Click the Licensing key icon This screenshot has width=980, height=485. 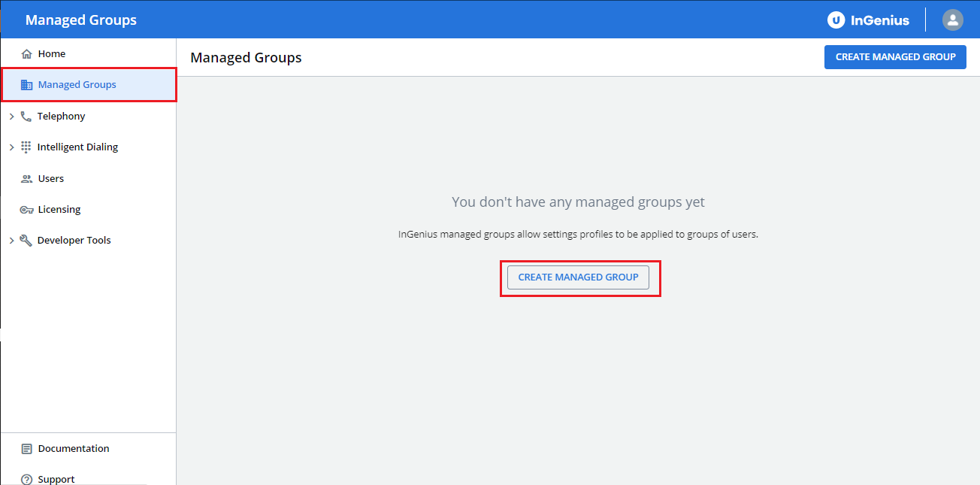click(27, 210)
